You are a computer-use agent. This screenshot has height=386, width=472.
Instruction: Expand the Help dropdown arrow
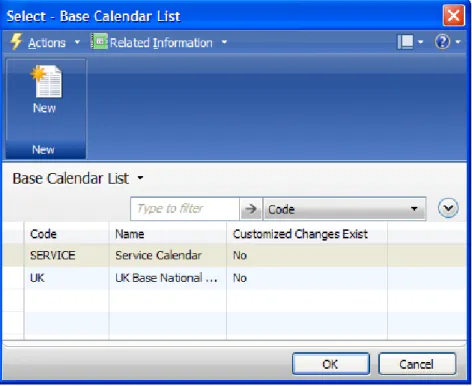[x=458, y=42]
